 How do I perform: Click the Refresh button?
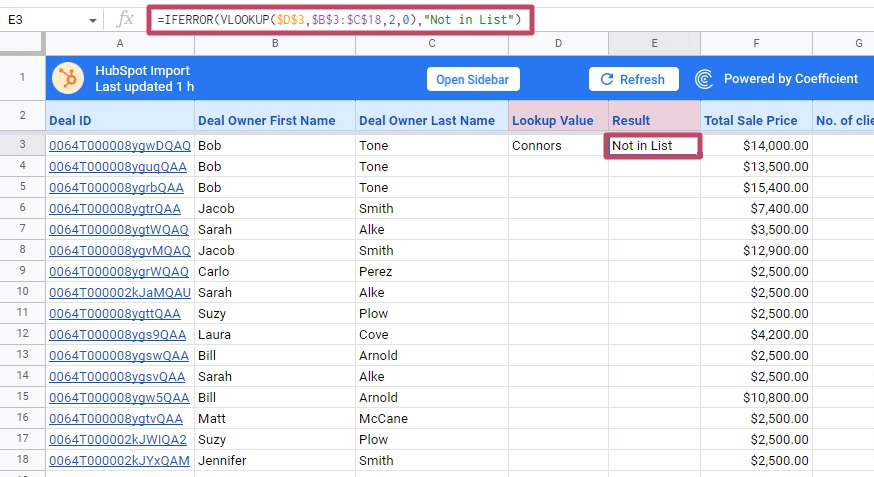pos(633,79)
